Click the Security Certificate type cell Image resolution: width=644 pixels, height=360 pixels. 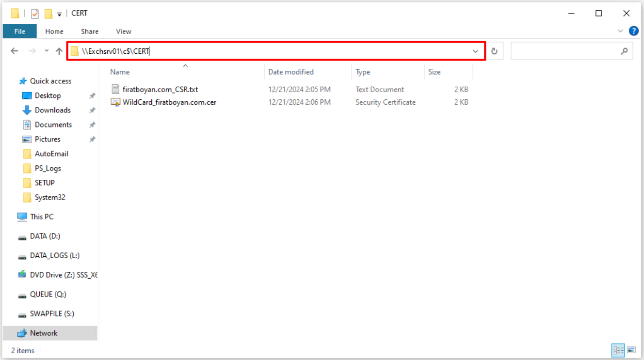click(x=386, y=102)
